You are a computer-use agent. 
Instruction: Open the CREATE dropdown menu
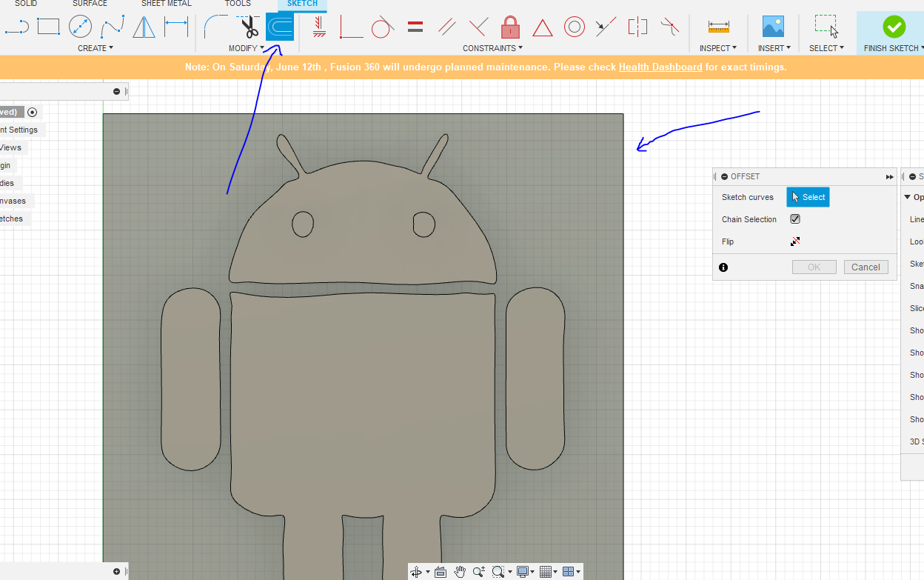tap(96, 48)
